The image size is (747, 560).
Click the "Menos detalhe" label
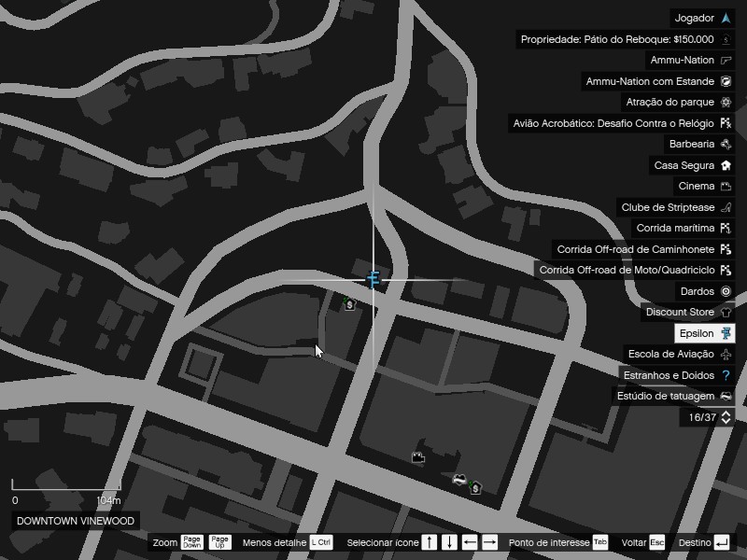pyautogui.click(x=275, y=543)
